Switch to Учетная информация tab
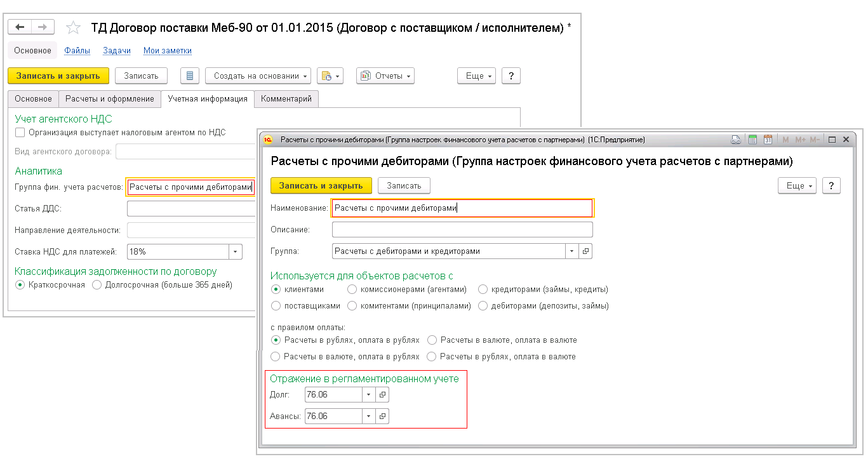The image size is (868, 466). pyautogui.click(x=208, y=99)
